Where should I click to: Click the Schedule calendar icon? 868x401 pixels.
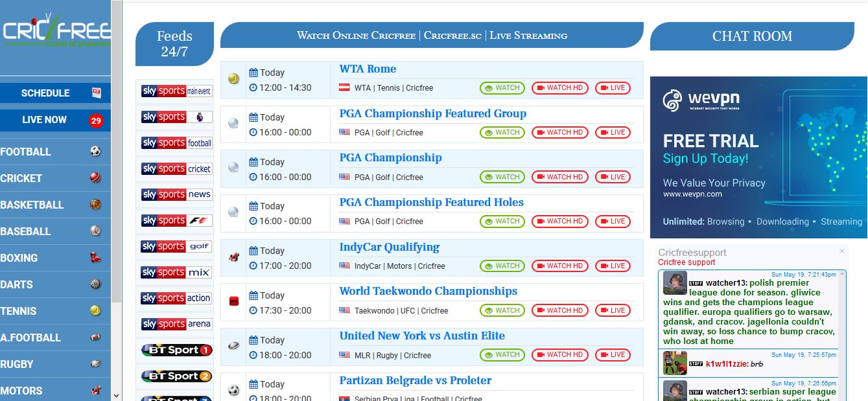(97, 93)
